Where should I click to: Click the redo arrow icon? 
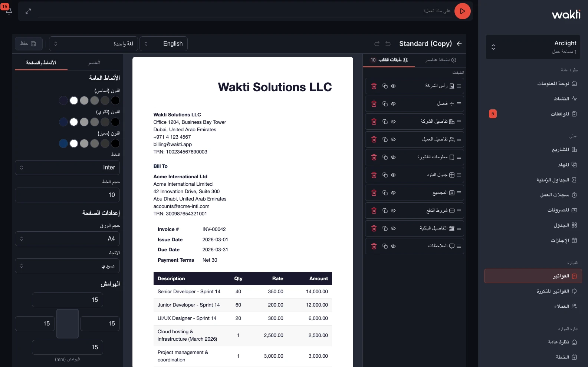[x=377, y=44]
